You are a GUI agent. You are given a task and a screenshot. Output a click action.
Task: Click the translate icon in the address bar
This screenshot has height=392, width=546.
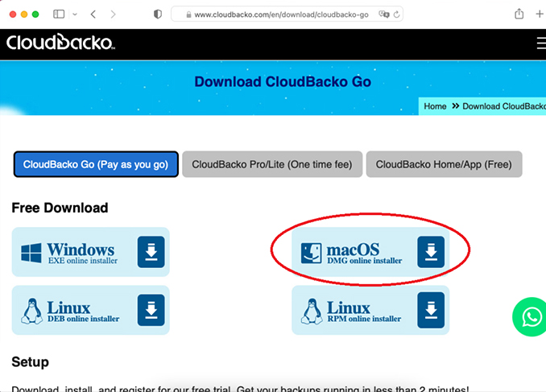click(384, 14)
